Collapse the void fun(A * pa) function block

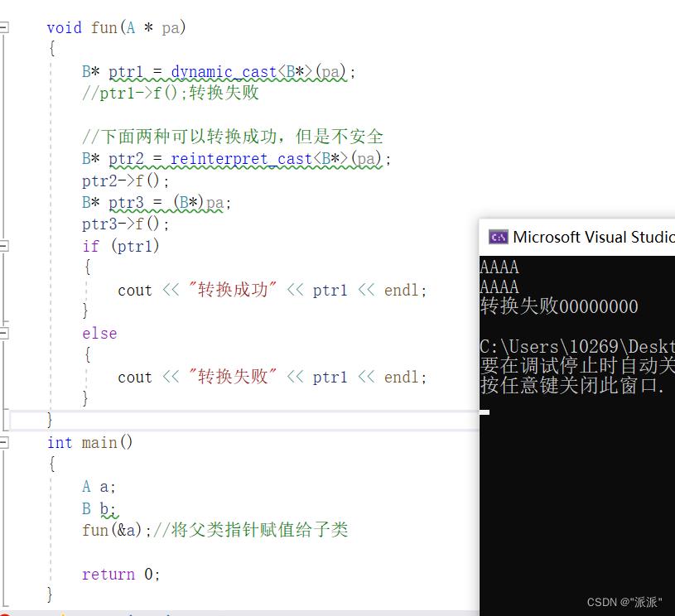tap(4, 27)
